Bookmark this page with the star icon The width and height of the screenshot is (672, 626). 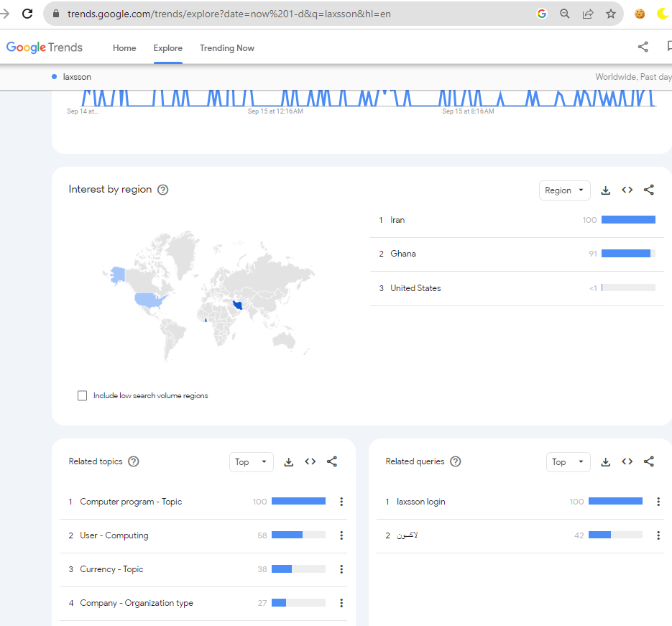pos(611,14)
